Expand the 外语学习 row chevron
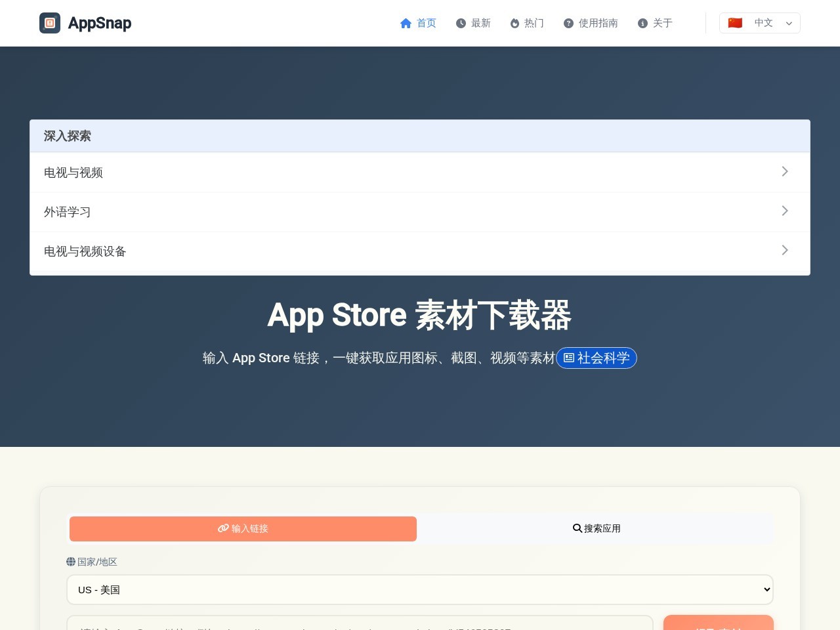Image resolution: width=840 pixels, height=630 pixels. 785,211
